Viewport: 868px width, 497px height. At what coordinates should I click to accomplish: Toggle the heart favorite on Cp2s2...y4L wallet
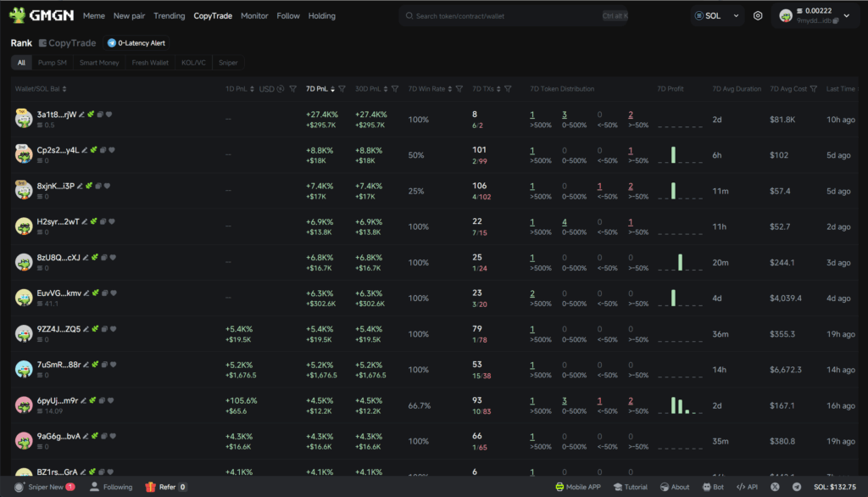point(112,149)
